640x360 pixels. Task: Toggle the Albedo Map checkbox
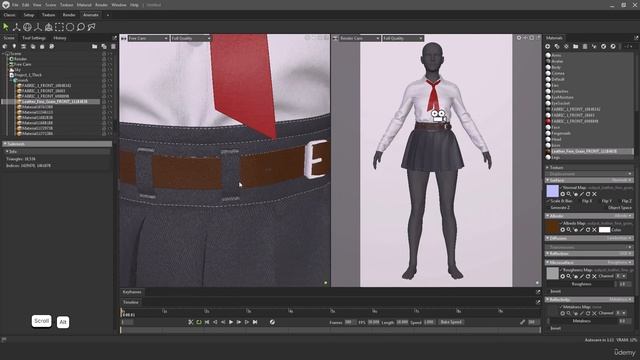pyautogui.click(x=562, y=223)
